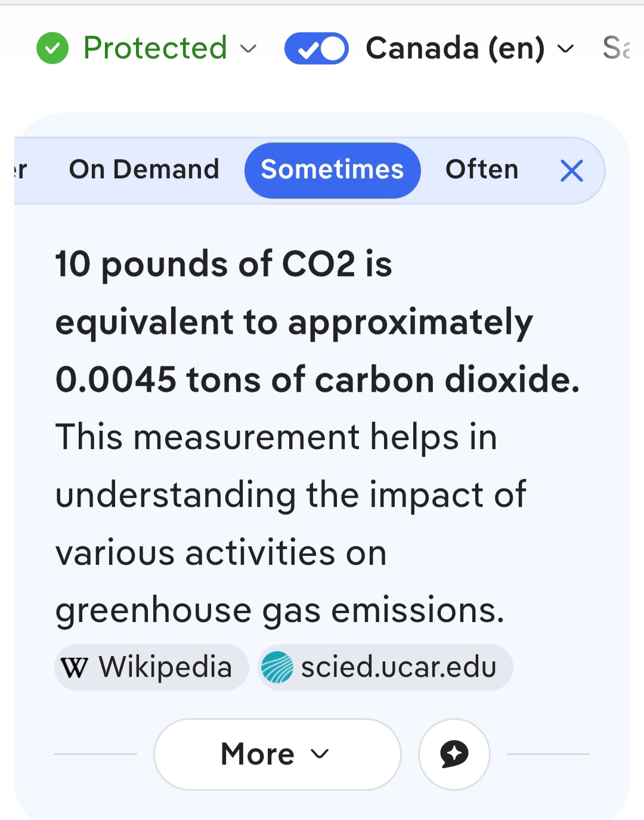Expand the More chevron arrow
Screen dimensions: 644x820
(320, 754)
